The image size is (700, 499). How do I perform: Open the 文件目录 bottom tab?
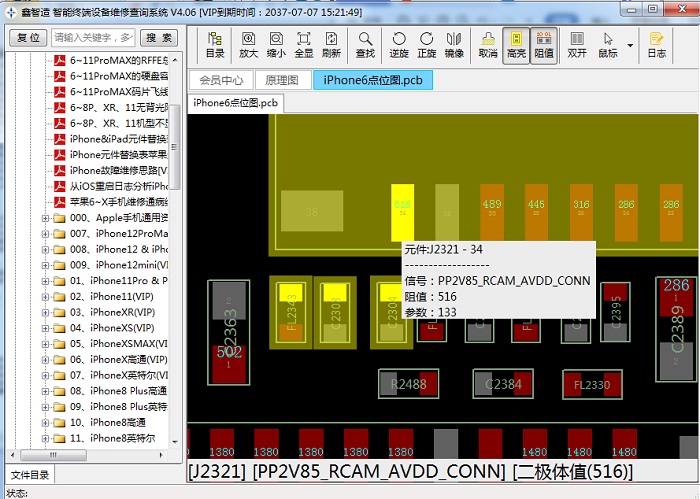point(30,475)
